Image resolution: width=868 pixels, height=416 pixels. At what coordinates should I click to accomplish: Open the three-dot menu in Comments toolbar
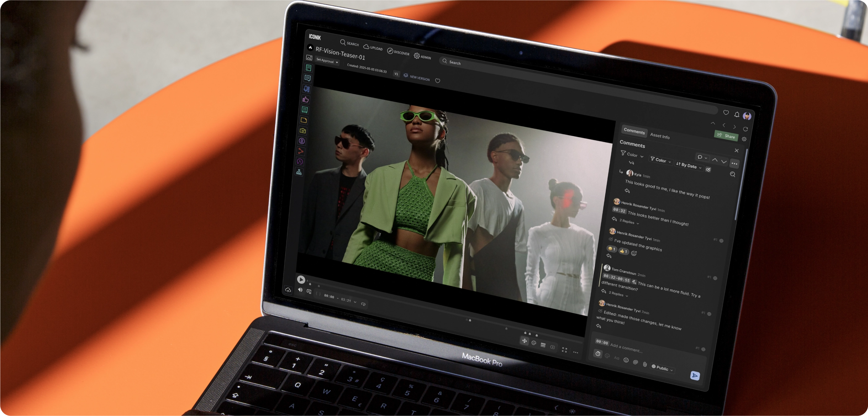(735, 164)
